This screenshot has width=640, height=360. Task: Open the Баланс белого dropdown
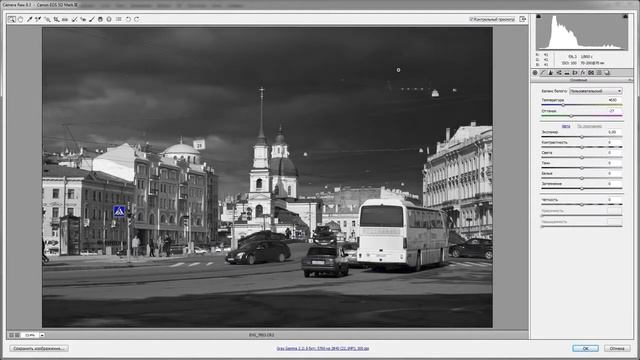[596, 91]
